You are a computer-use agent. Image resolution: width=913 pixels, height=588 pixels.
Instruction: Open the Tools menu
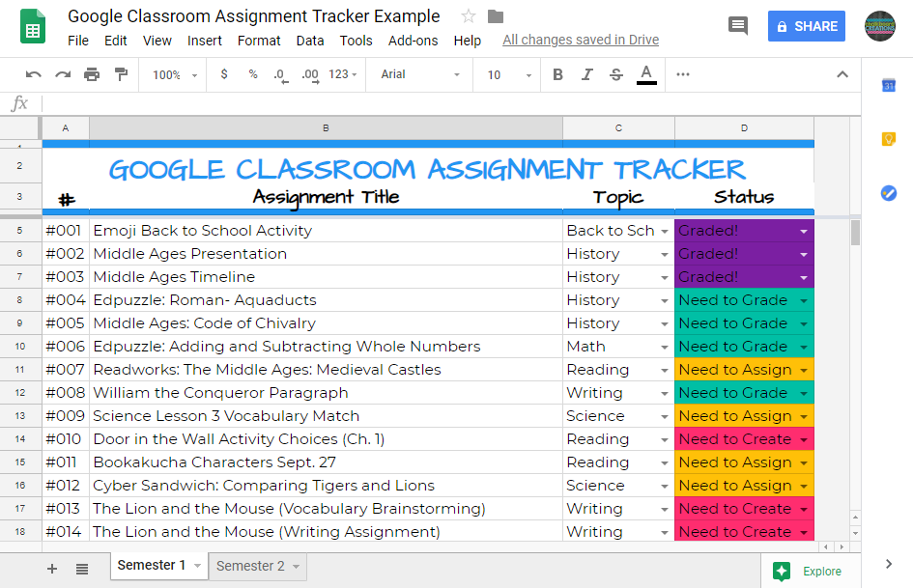tap(356, 41)
